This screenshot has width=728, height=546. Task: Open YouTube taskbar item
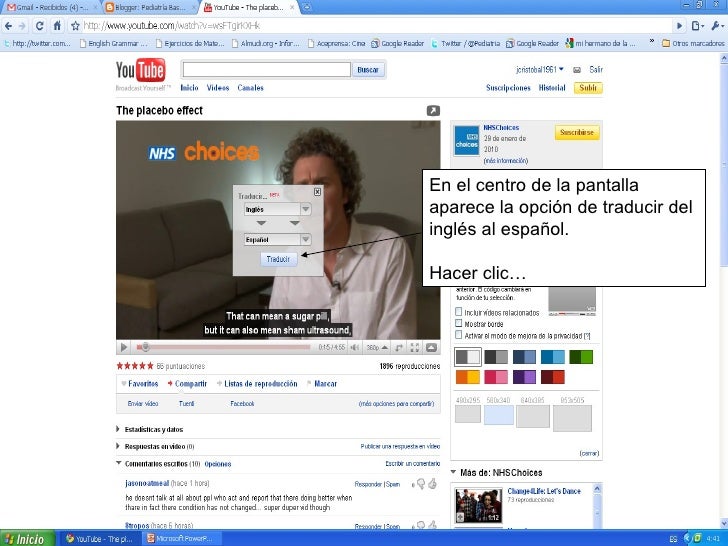click(99, 539)
